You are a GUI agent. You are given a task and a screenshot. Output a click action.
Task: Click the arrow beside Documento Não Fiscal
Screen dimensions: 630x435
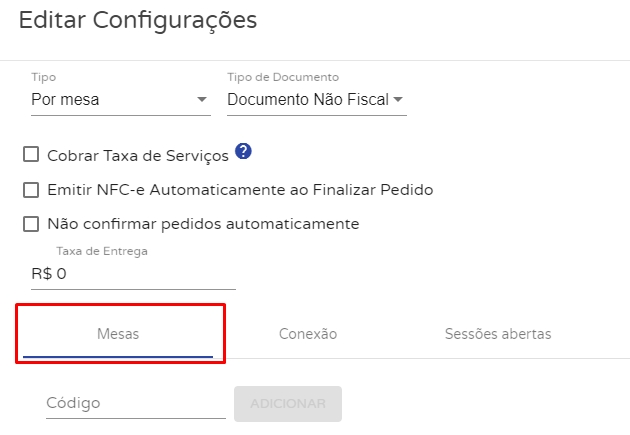tap(398, 100)
